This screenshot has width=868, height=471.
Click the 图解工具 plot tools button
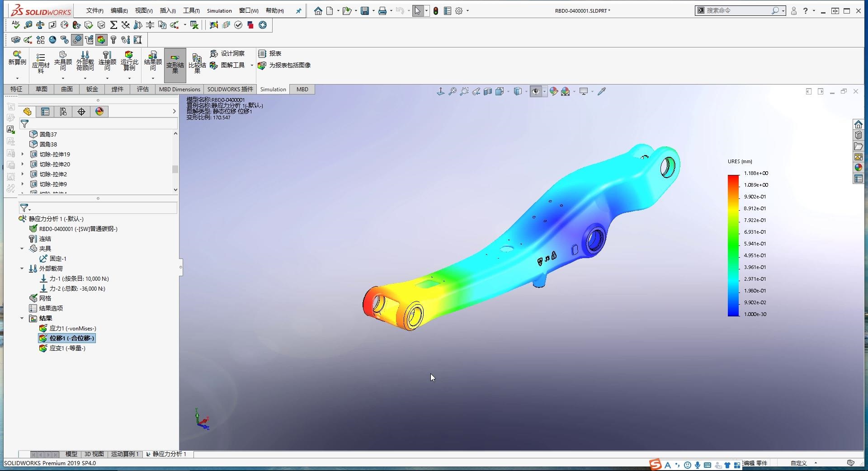tap(227, 65)
